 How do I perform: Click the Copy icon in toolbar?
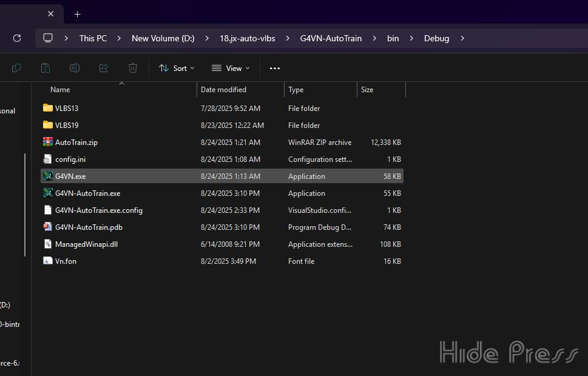(16, 68)
